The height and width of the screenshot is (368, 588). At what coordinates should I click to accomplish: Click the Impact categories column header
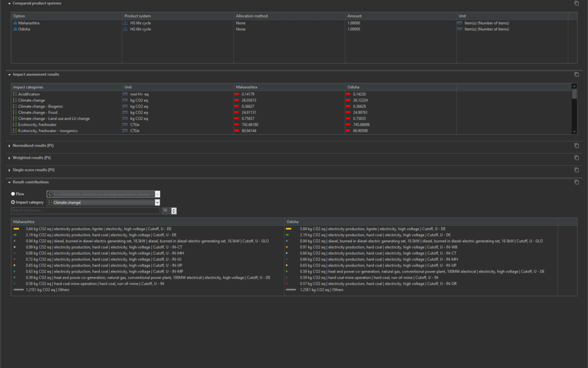pos(66,87)
